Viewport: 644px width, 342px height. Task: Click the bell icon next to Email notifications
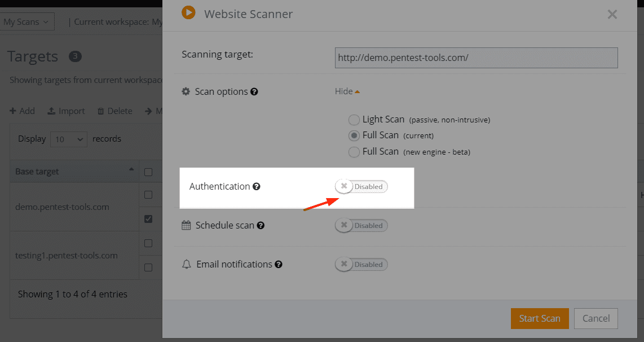click(x=186, y=264)
